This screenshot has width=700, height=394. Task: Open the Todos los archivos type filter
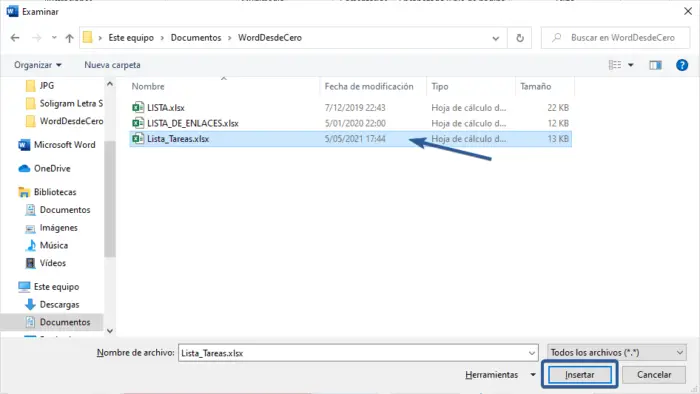point(617,353)
